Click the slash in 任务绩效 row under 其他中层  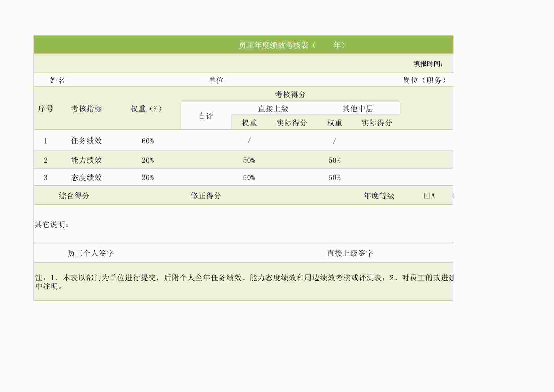coord(334,141)
